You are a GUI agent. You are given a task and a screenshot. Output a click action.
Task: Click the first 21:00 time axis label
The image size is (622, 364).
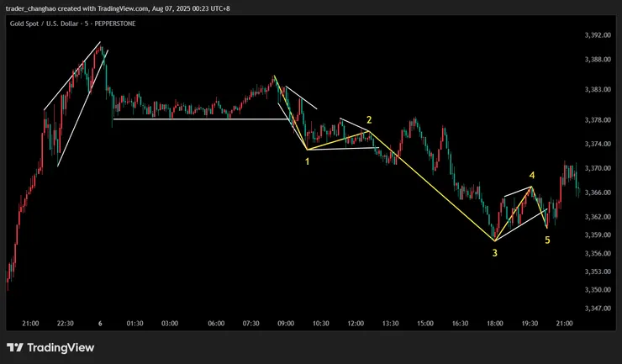(x=30, y=324)
